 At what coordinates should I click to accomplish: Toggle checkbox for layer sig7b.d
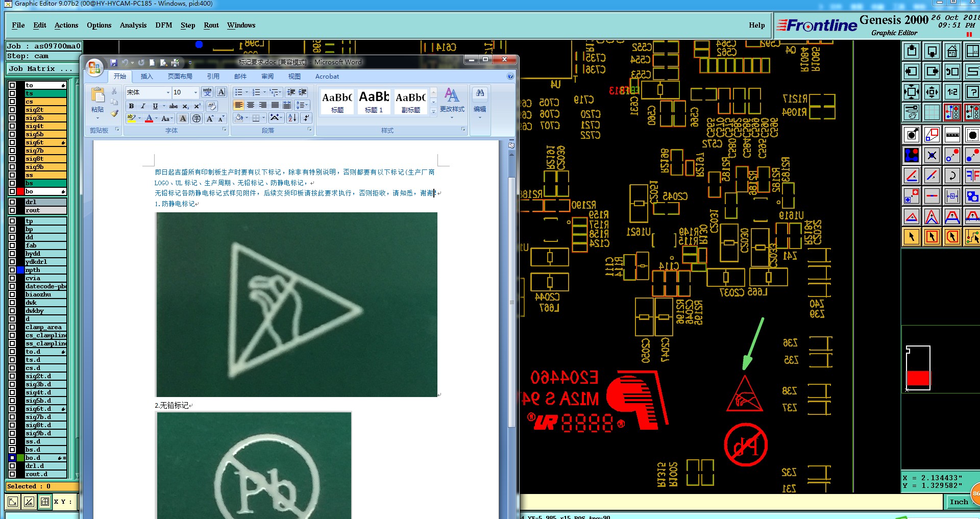click(x=12, y=417)
